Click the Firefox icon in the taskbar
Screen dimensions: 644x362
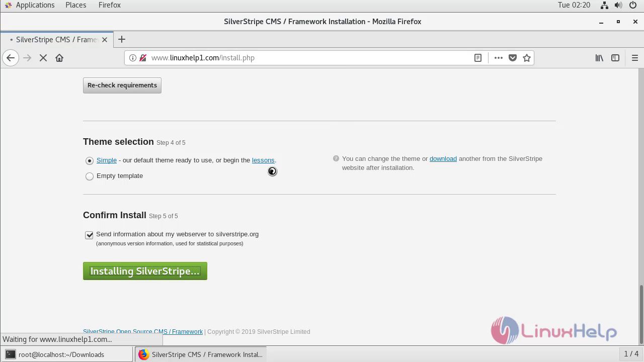(x=143, y=354)
